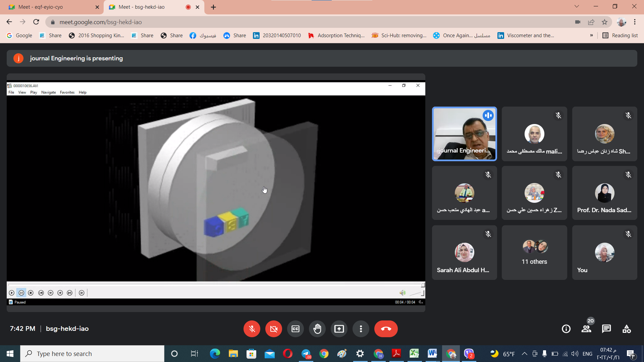Toggle closed captions in Meet
The image size is (644, 362).
(296, 329)
